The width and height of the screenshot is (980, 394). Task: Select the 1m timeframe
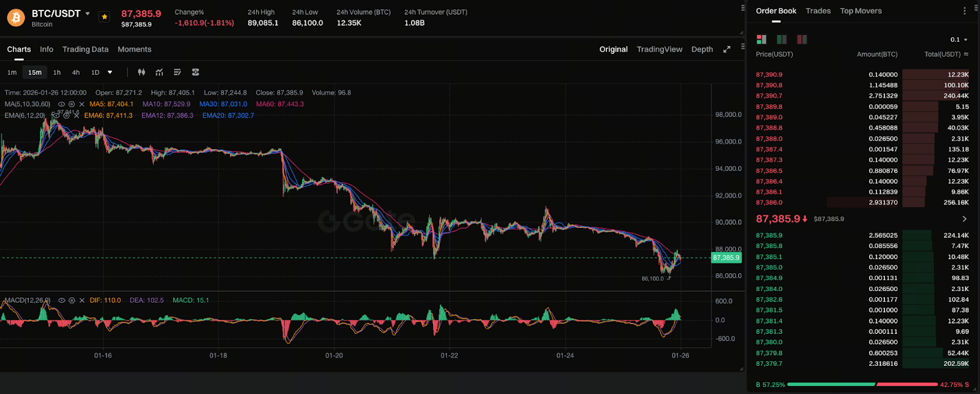pos(12,72)
